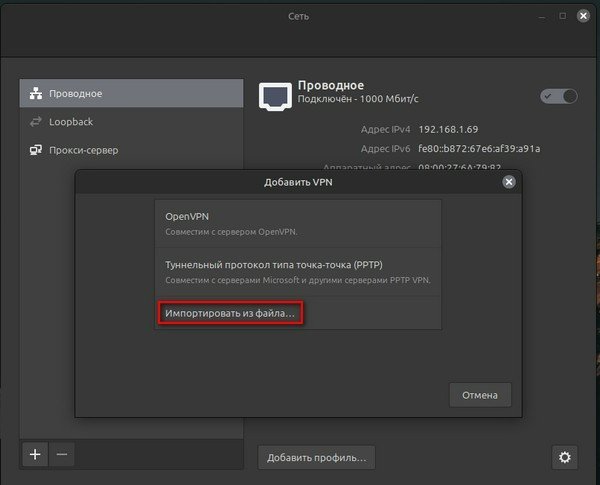This screenshot has width=600, height=485.
Task: Select Импортировать из файла option
Action: click(x=298, y=313)
